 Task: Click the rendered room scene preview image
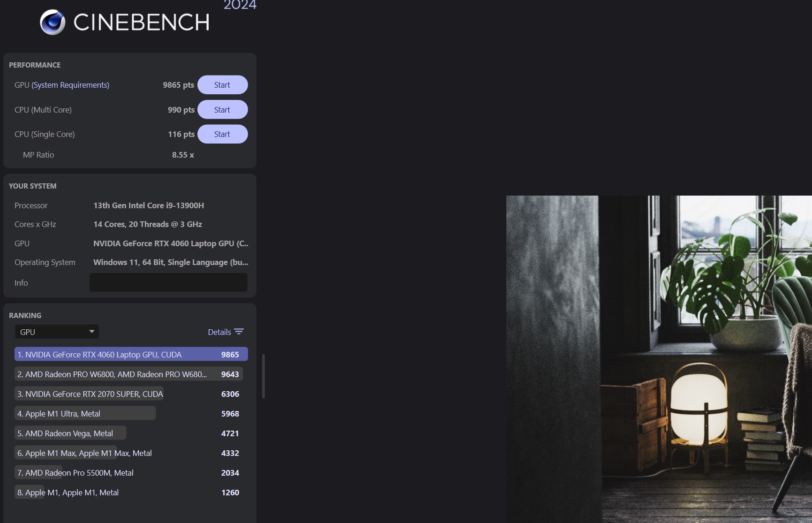click(x=659, y=359)
